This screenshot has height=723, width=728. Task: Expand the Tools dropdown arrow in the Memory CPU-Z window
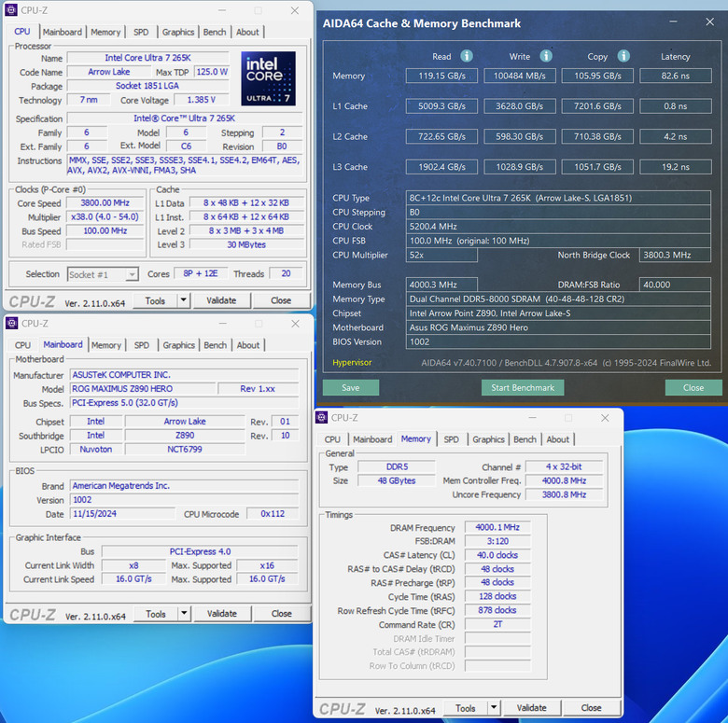pos(494,708)
